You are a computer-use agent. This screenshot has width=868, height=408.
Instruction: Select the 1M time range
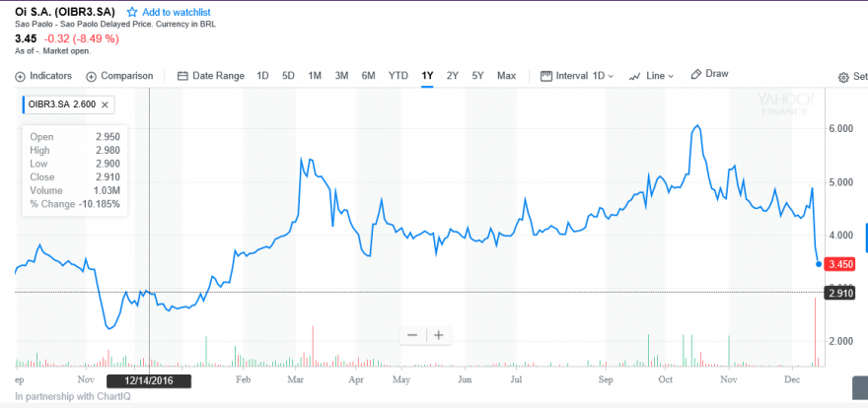tap(315, 76)
